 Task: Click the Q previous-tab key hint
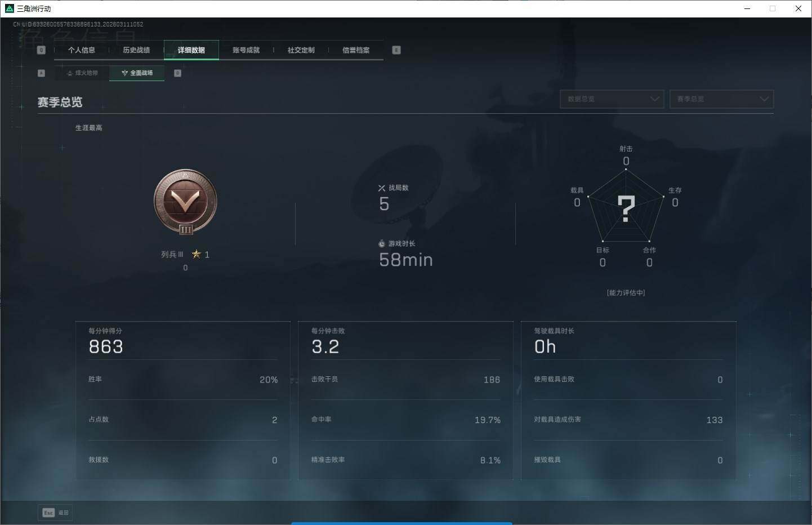pos(41,50)
